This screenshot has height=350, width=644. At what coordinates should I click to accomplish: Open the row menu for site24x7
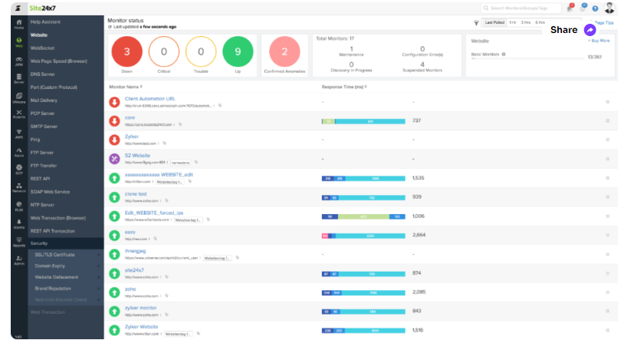click(x=607, y=273)
